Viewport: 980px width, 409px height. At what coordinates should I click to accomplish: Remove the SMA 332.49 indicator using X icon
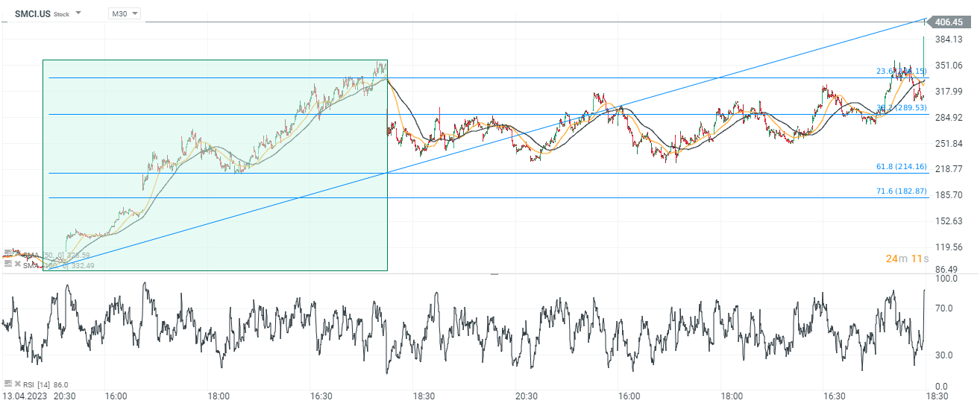click(18, 264)
